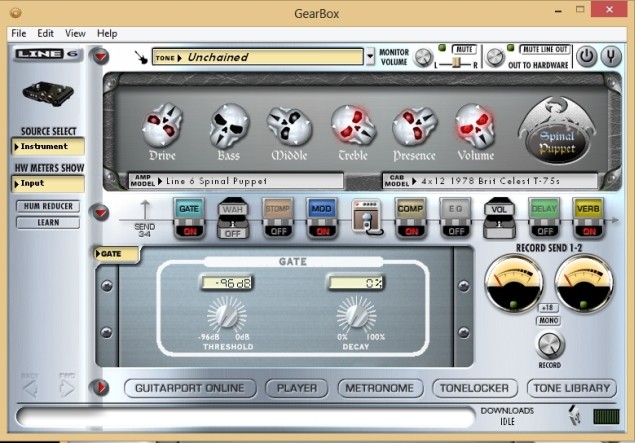Open the GATE effect selector tab
The height and width of the screenshot is (443, 635).
[x=116, y=254]
